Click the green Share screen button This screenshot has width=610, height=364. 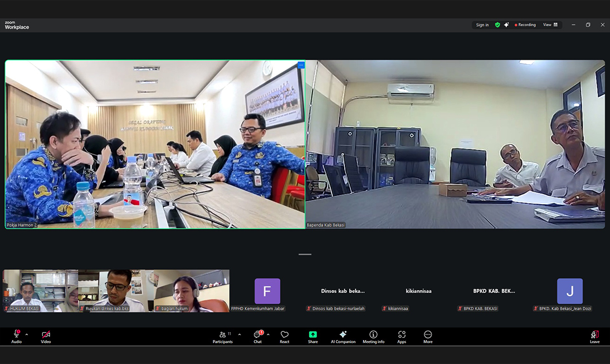click(313, 337)
